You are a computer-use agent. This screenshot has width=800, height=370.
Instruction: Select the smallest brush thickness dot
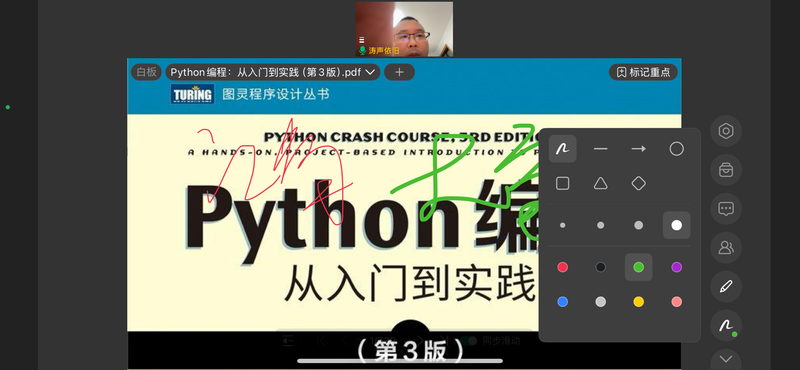[562, 225]
